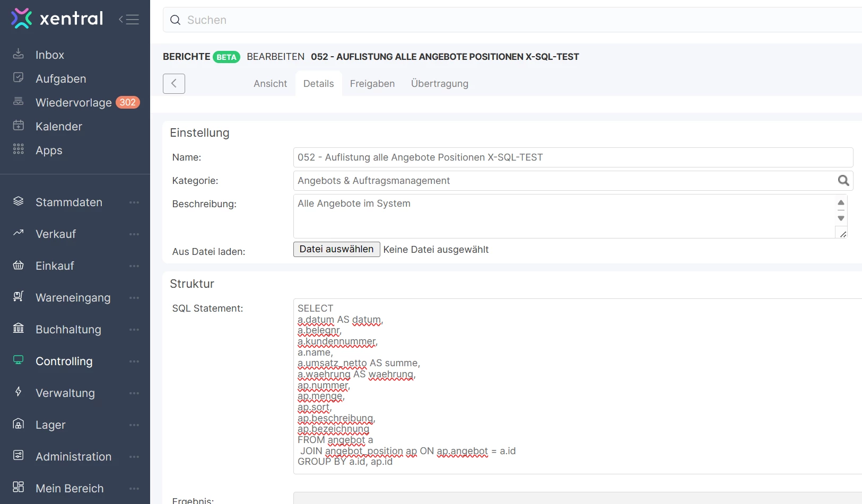Collapse the sidebar with the hamburger icon
862x504 pixels.
[x=129, y=20]
